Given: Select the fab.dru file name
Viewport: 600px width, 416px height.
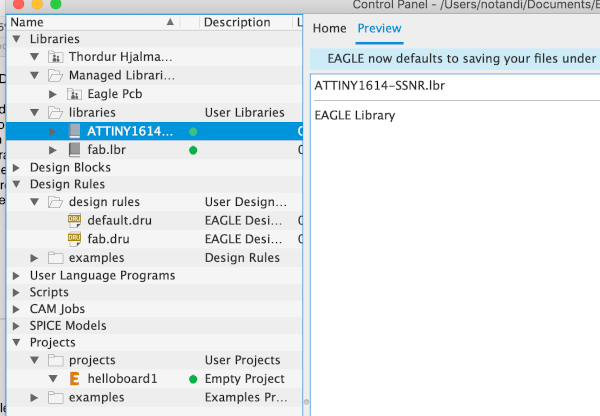Looking at the screenshot, I should pos(108,239).
